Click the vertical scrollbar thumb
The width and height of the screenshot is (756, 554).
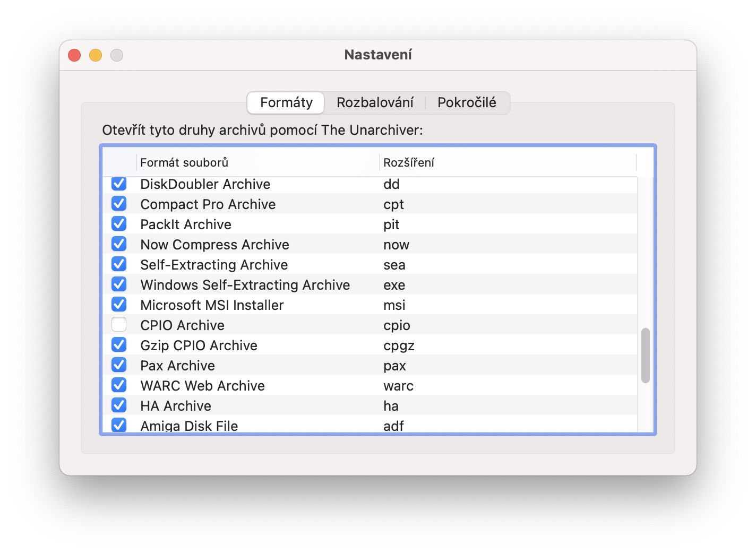coord(645,356)
